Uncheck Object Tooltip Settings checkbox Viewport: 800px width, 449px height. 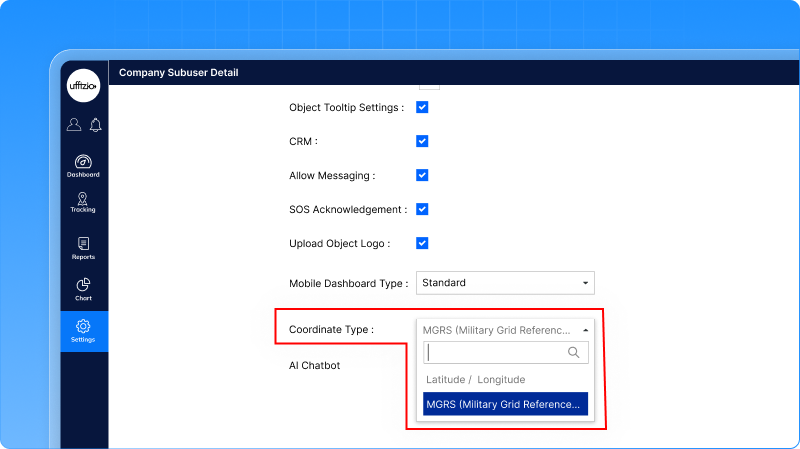422,107
